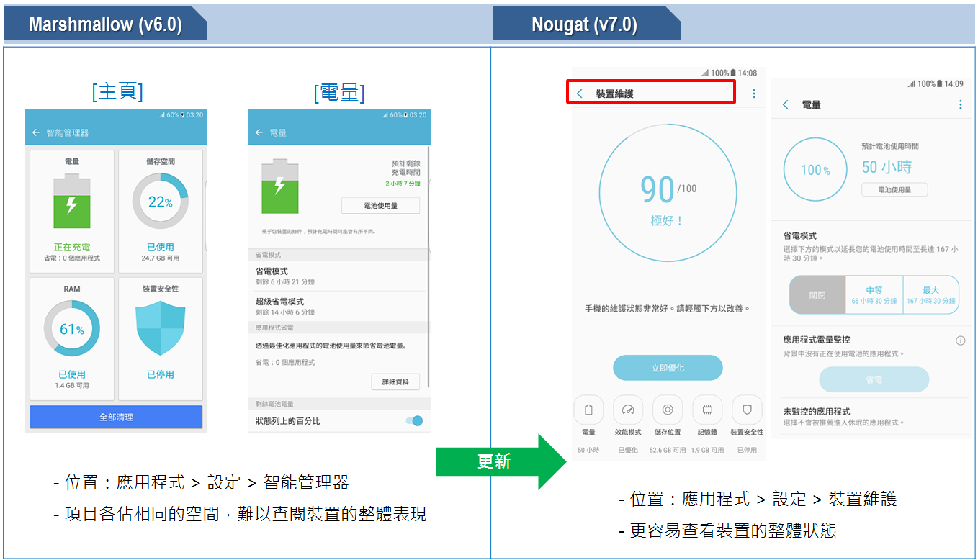Tap the 100% battery circle
978x560 pixels.
[815, 170]
